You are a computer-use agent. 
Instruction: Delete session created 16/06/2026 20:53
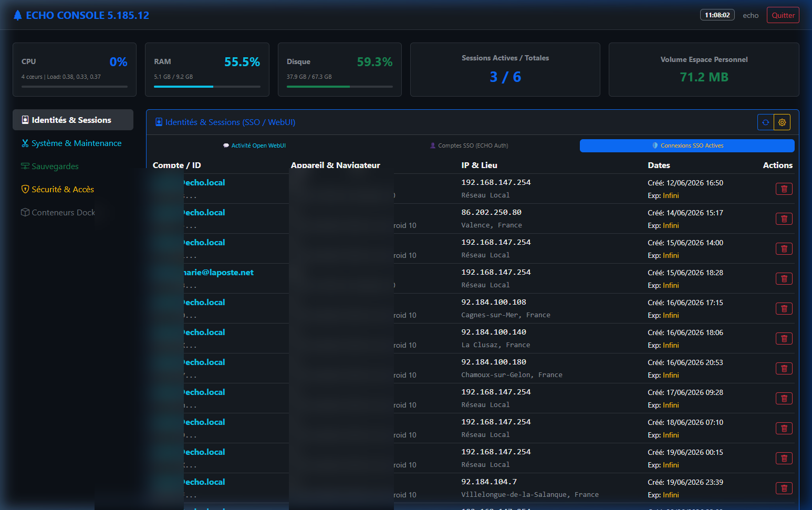pyautogui.click(x=784, y=369)
